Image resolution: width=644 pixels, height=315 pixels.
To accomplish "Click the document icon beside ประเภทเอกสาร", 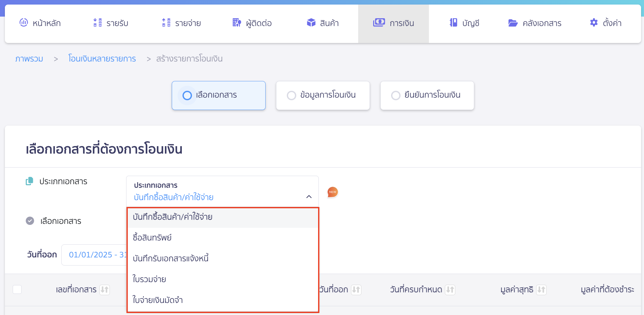I will tap(29, 181).
